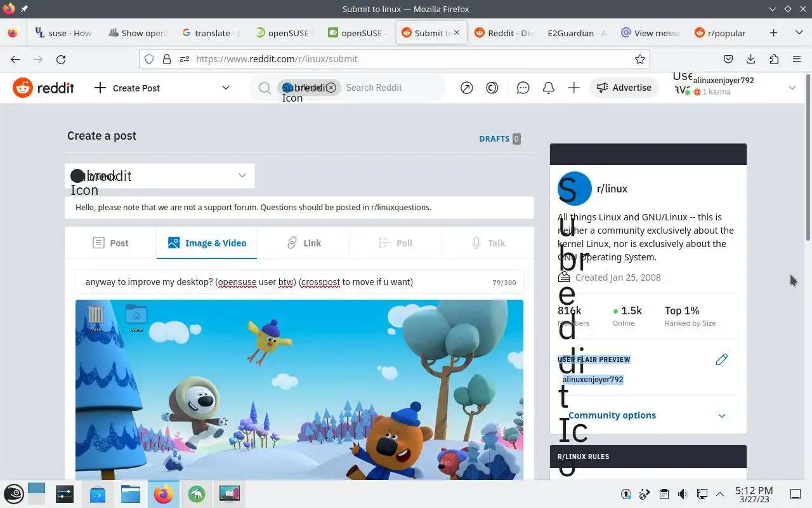Open a new browser tab

point(773,33)
